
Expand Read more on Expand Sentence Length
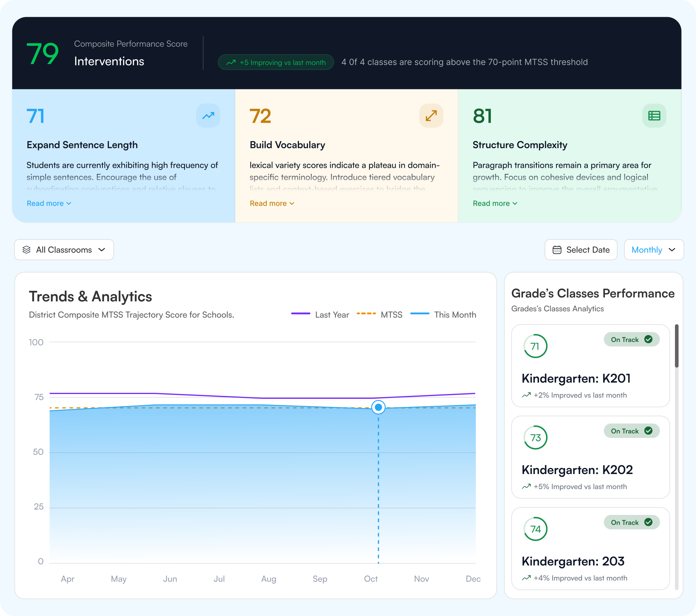click(49, 203)
